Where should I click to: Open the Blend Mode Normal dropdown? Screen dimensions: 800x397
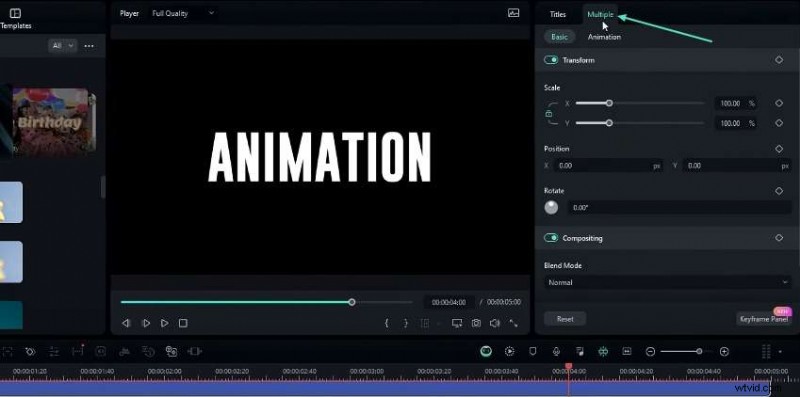pos(667,282)
